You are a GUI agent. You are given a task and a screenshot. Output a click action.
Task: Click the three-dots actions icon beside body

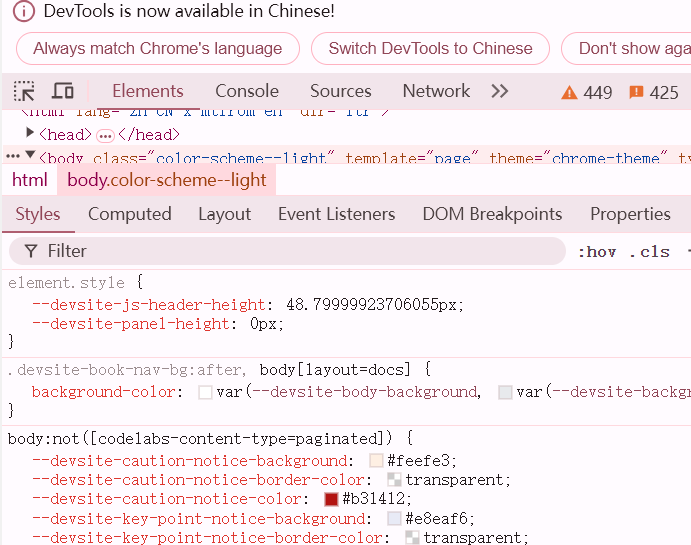click(12, 157)
